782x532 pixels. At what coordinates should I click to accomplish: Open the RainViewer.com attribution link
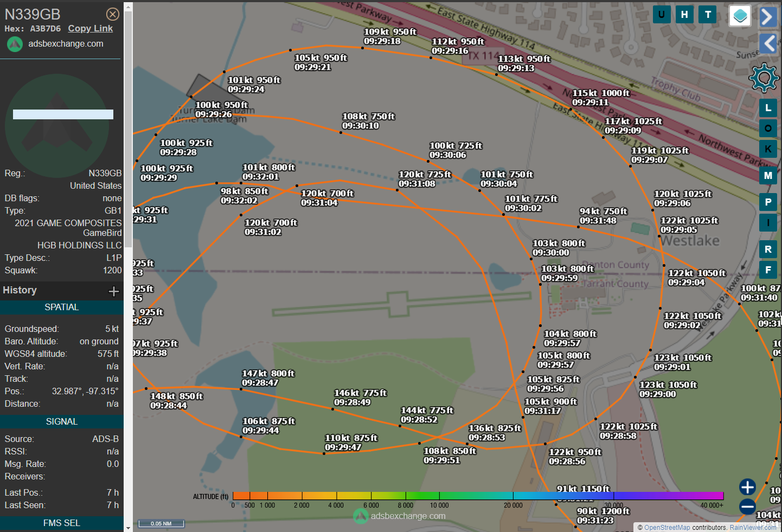[x=753, y=528]
